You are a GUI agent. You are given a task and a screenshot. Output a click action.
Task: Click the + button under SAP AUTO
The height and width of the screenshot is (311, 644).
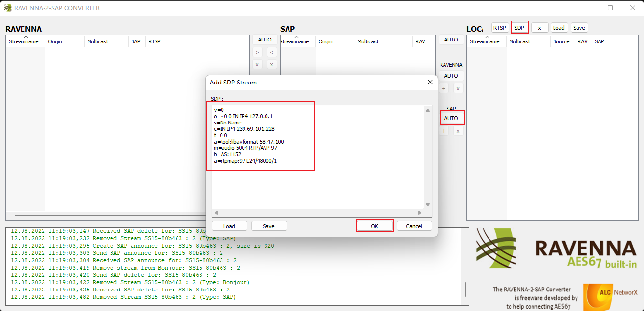click(444, 131)
